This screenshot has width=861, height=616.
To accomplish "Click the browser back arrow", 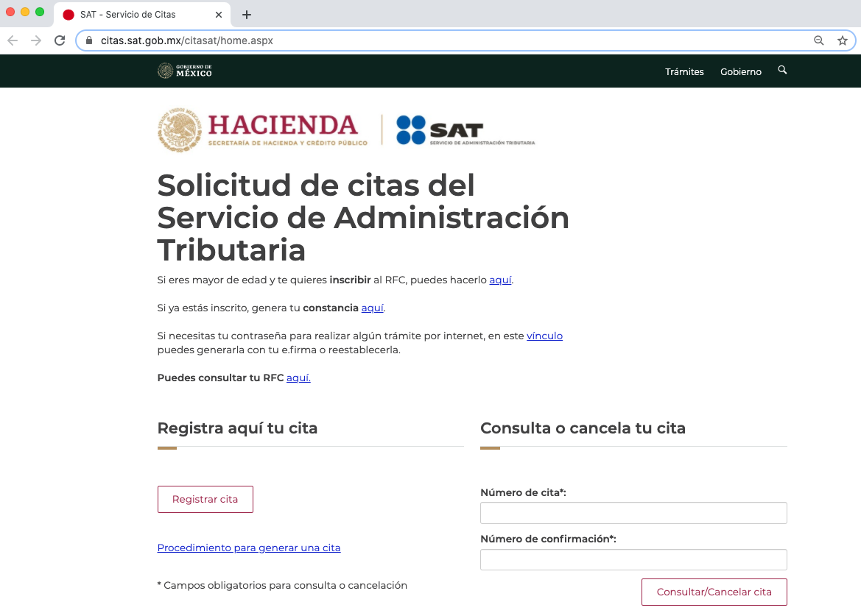I will coord(13,40).
